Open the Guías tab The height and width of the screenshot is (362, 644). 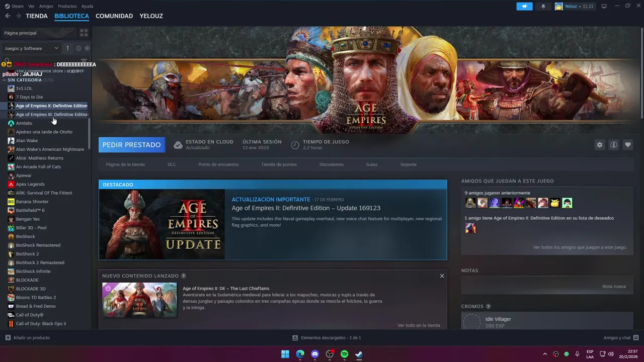pos(372,164)
